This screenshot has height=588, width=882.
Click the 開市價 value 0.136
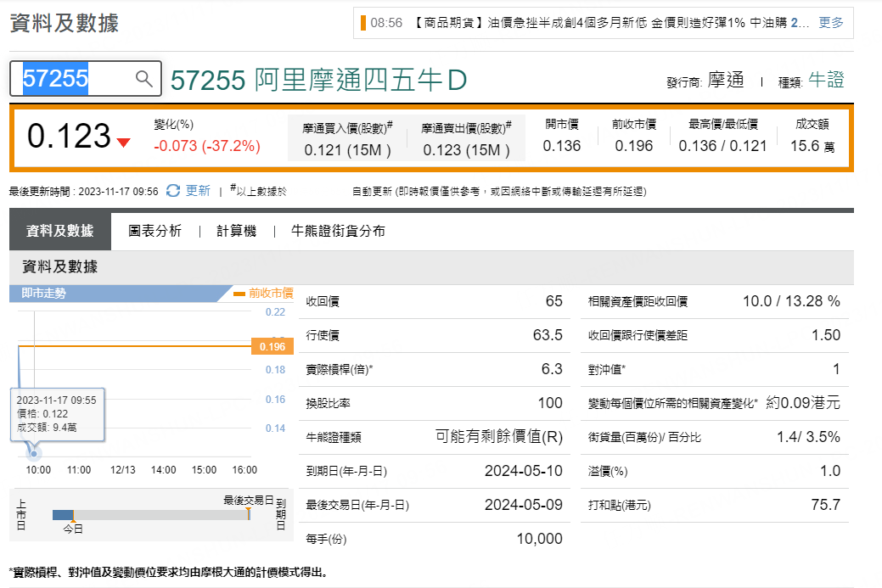561,146
